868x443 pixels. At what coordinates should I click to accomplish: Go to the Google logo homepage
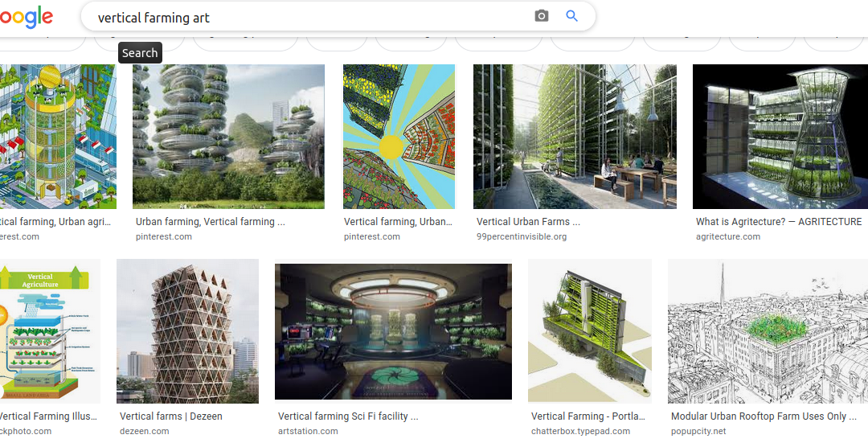(x=28, y=16)
